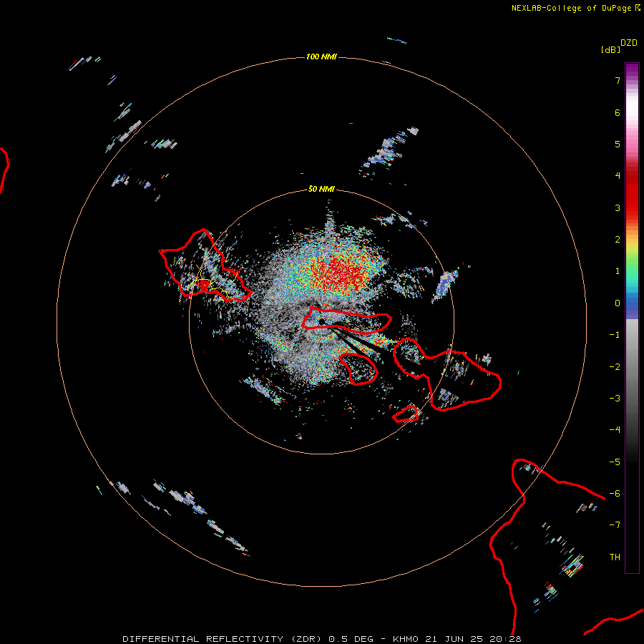The image size is (644, 644).
Task: Click the "KHMO" radar site identifier
Action: coord(406,639)
